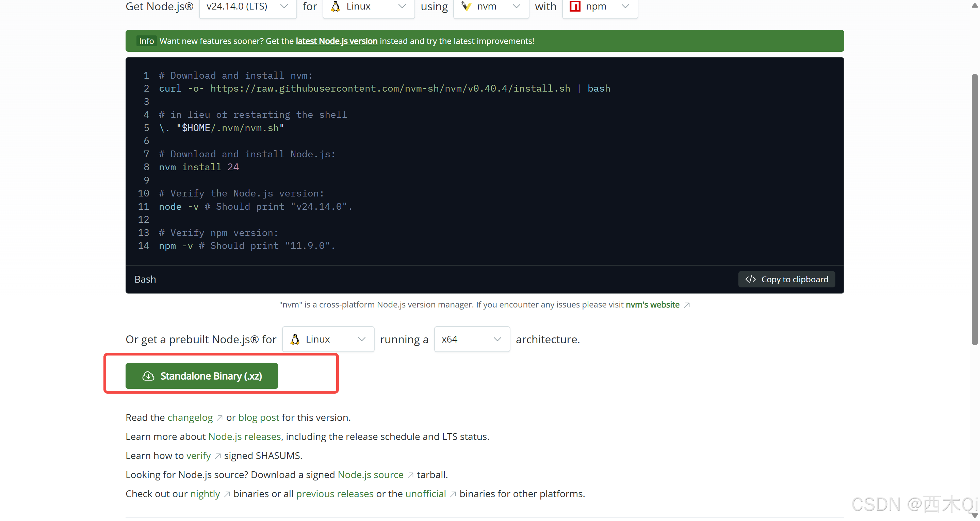The height and width of the screenshot is (521, 980).
Task: Click the '# Verify npm version:' comment
Action: point(218,233)
